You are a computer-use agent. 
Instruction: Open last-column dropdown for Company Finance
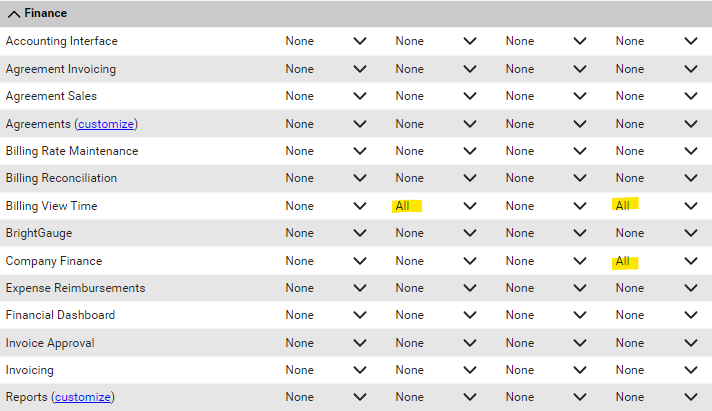(x=656, y=261)
